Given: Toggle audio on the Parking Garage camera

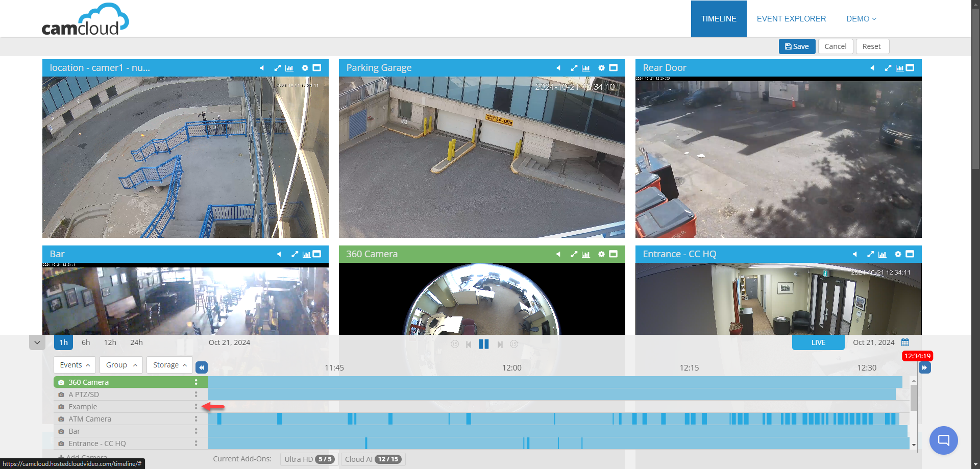Looking at the screenshot, I should [x=558, y=68].
